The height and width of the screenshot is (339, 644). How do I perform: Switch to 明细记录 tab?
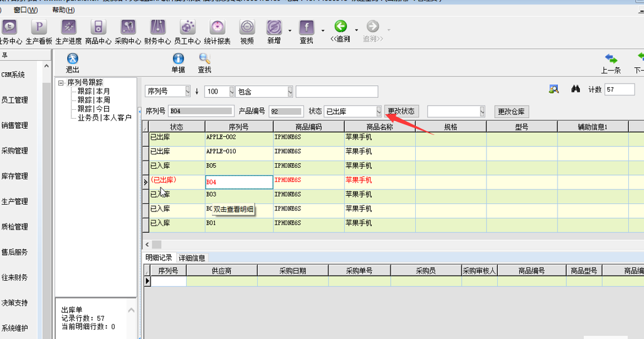pyautogui.click(x=159, y=257)
